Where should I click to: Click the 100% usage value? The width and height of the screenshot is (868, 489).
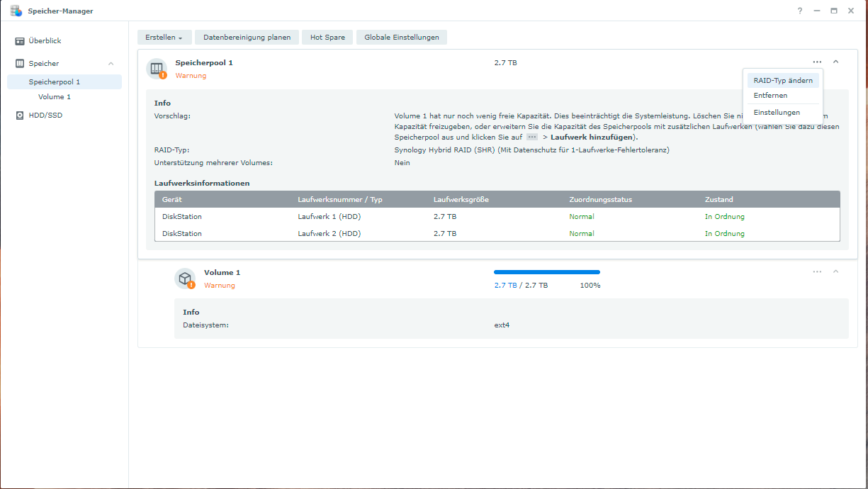pos(590,286)
